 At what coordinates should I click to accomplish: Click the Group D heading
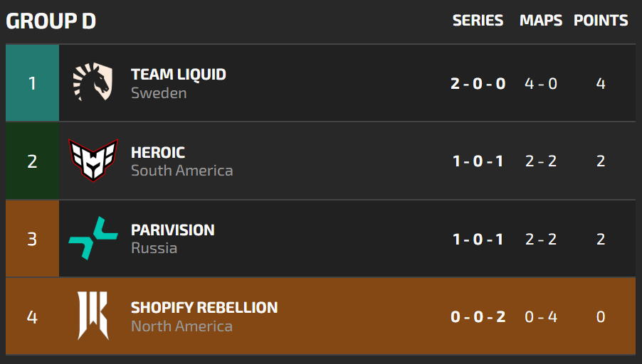(51, 21)
